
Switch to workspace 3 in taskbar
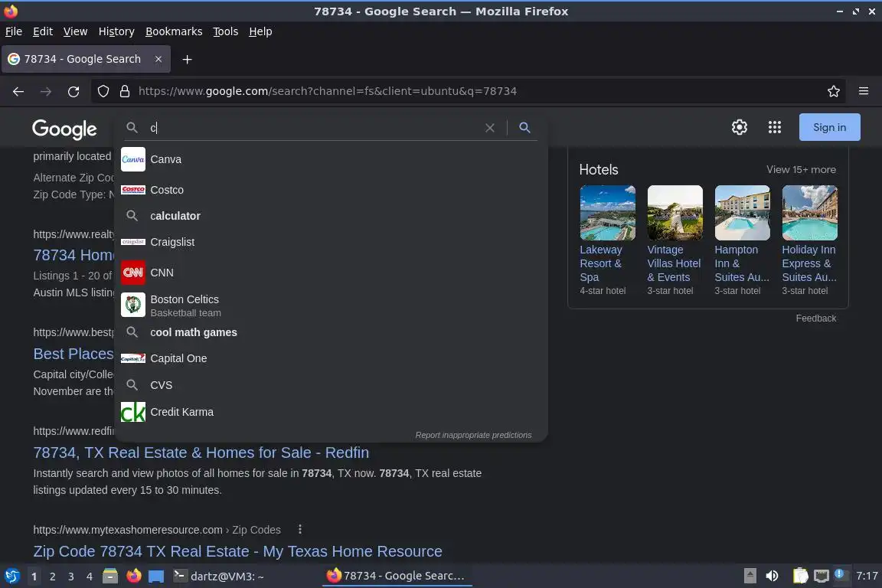(x=71, y=577)
